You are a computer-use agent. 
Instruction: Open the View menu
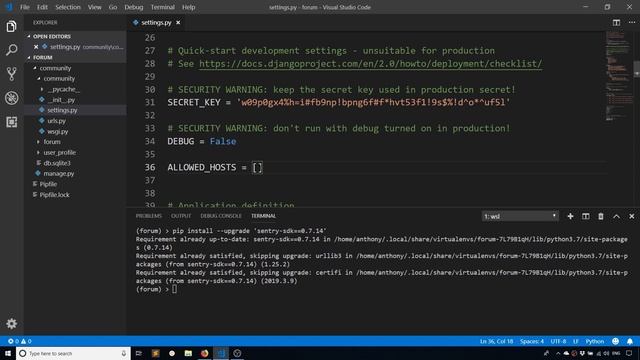(95, 7)
